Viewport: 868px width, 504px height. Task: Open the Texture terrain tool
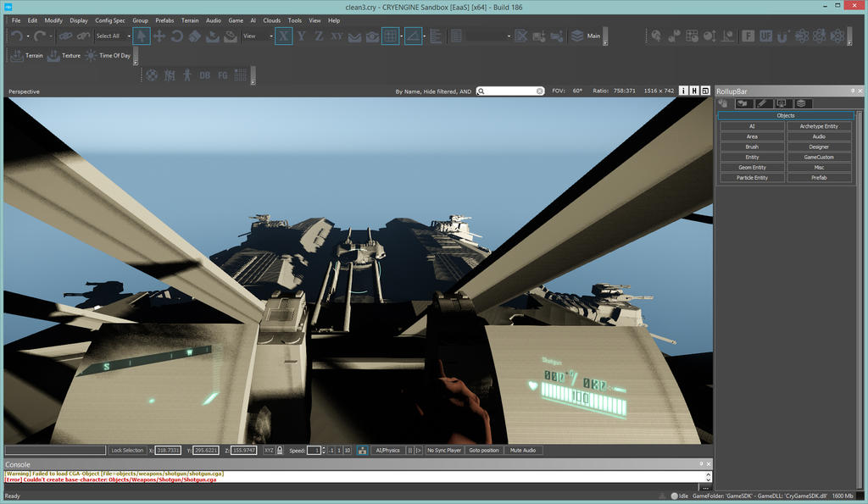[x=64, y=55]
